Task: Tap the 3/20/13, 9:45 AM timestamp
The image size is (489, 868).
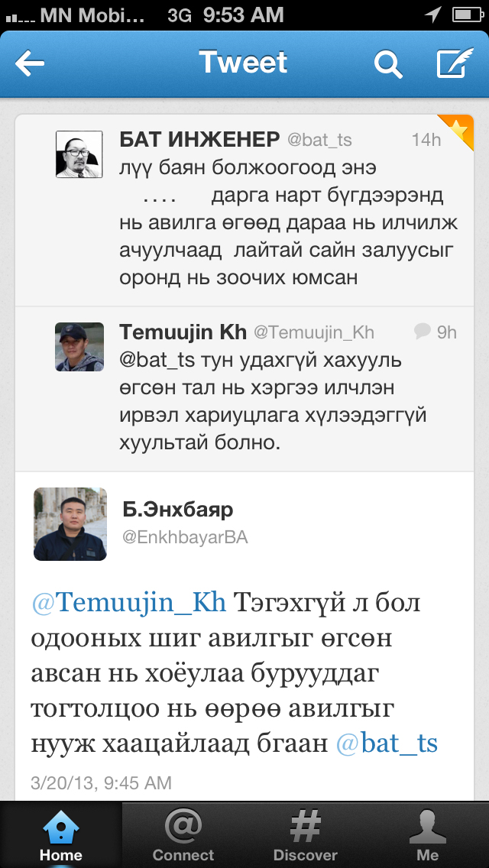Action: (x=101, y=783)
